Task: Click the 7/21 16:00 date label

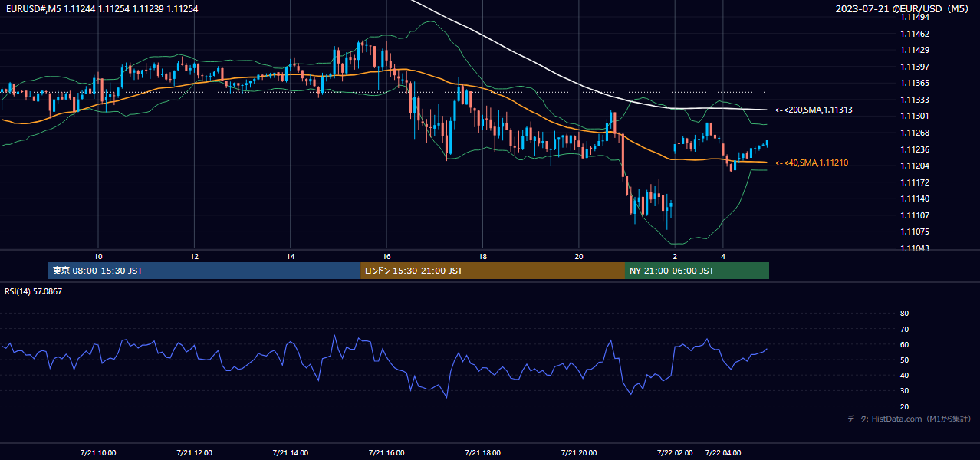Action: click(x=386, y=453)
